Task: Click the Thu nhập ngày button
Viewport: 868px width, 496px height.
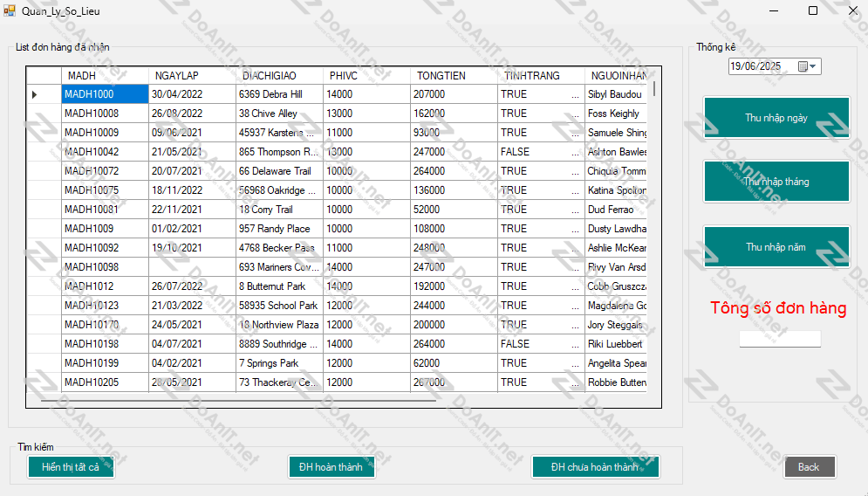Action: click(x=776, y=118)
